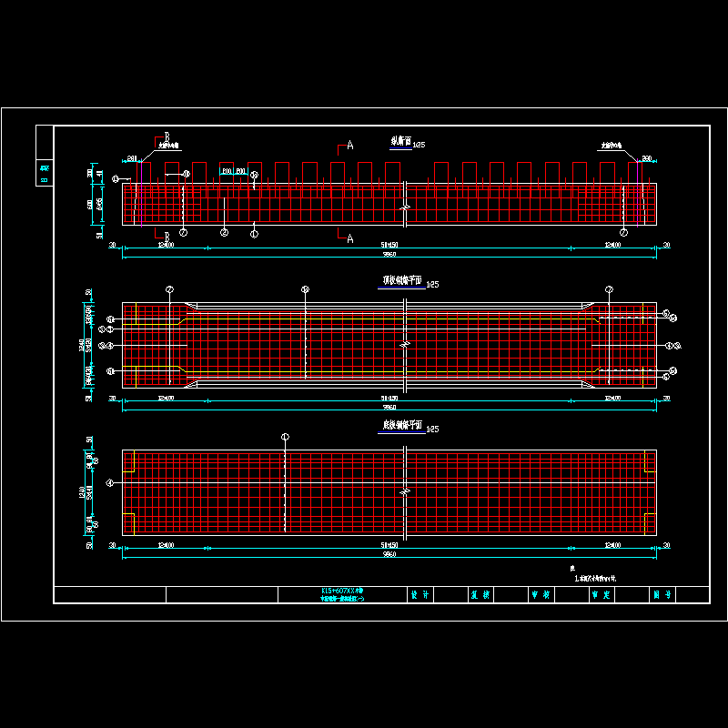Image resolution: width=728 pixels, height=728 pixels.
Task: Select the 5950 dimension under the top slab plan
Action: point(389,408)
